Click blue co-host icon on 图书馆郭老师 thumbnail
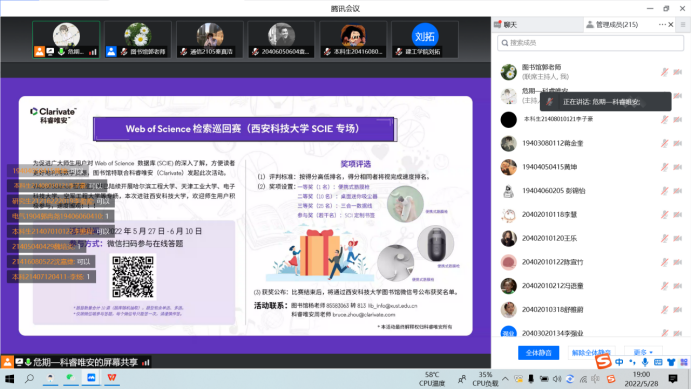Image resolution: width=692 pixels, height=389 pixels. pos(111,52)
